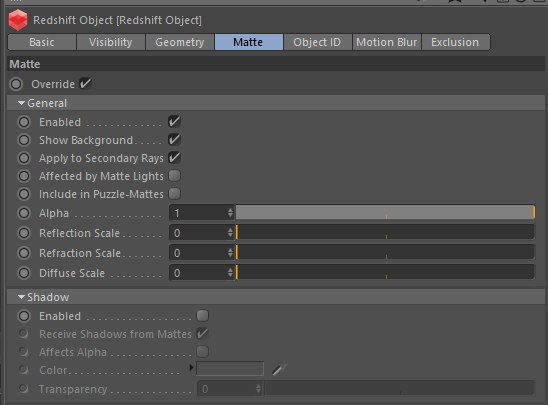Click the Transparency slider bar
Screen dimensions: 548x405
(399, 388)
